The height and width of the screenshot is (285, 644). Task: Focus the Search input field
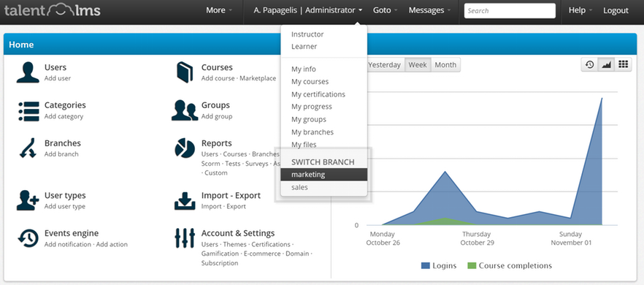(x=510, y=11)
